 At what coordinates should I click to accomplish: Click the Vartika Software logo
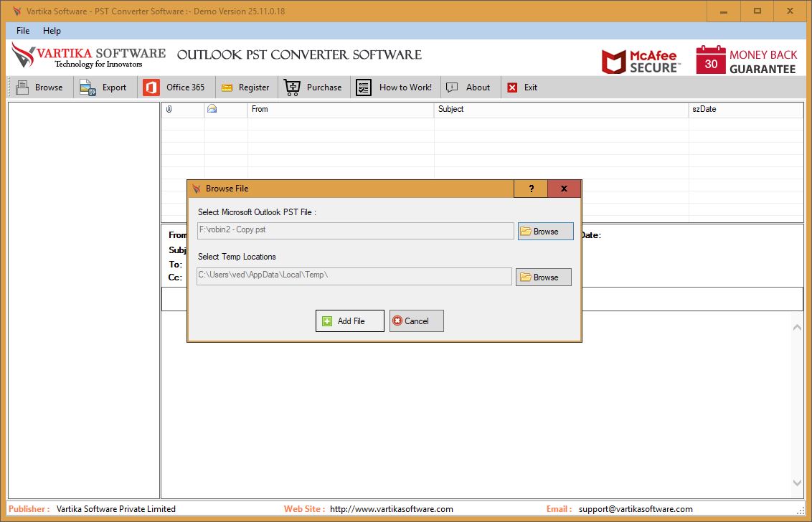coord(88,55)
